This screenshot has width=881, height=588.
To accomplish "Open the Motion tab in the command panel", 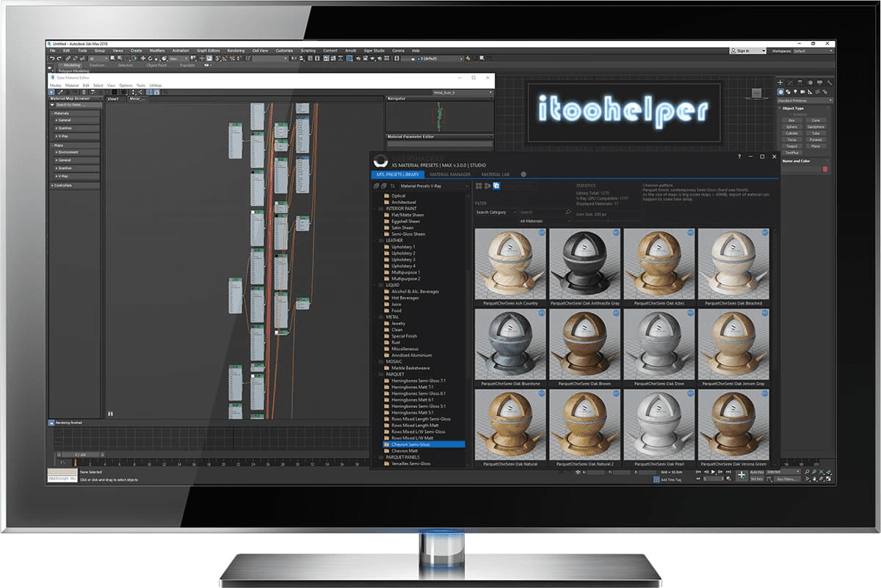I will pos(811,83).
